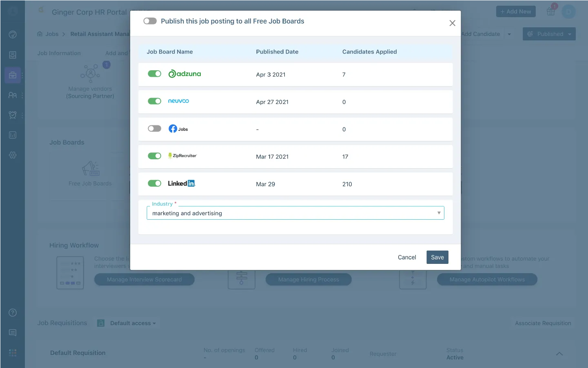588x368 pixels.
Task: Enable the Facebook Jobs board toggle
Action: click(154, 128)
